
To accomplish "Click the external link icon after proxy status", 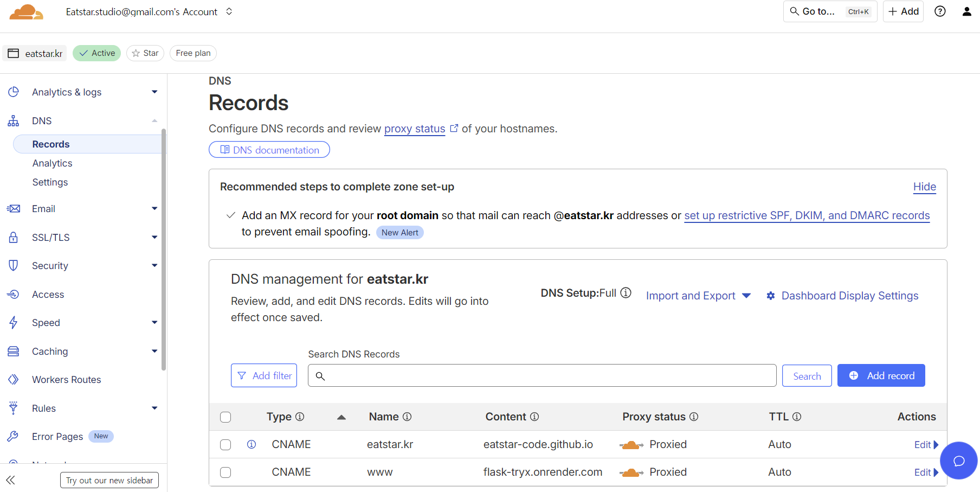I will pos(454,129).
